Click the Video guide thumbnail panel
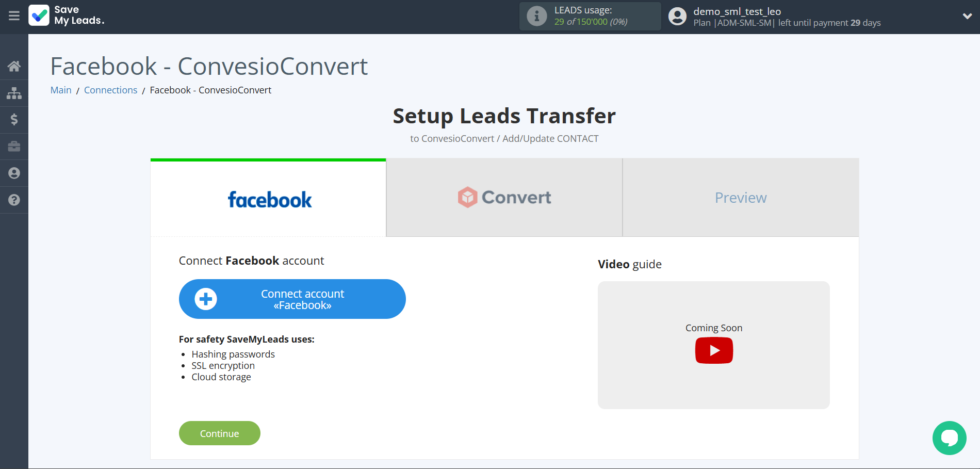980x469 pixels. (714, 345)
